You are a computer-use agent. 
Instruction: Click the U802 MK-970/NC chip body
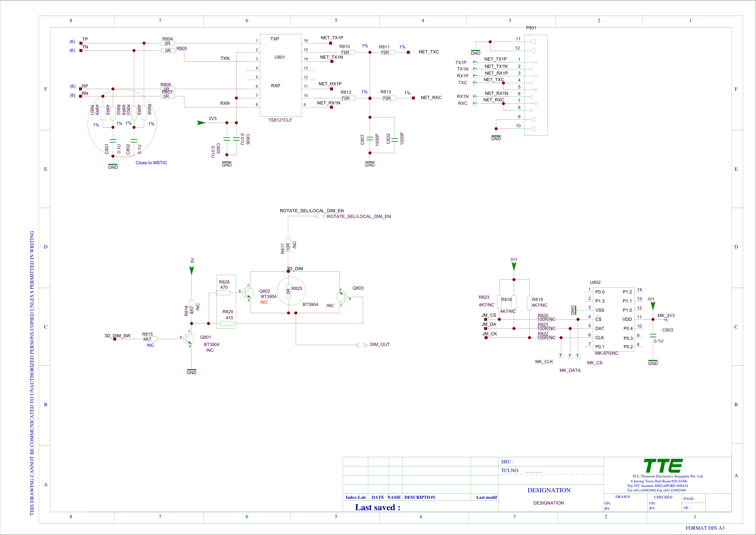pos(613,319)
